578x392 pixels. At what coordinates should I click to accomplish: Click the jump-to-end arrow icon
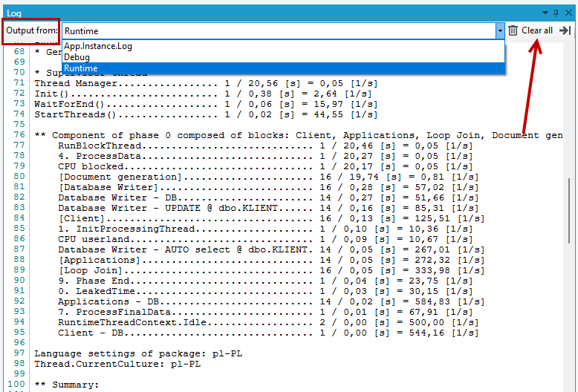(x=565, y=30)
